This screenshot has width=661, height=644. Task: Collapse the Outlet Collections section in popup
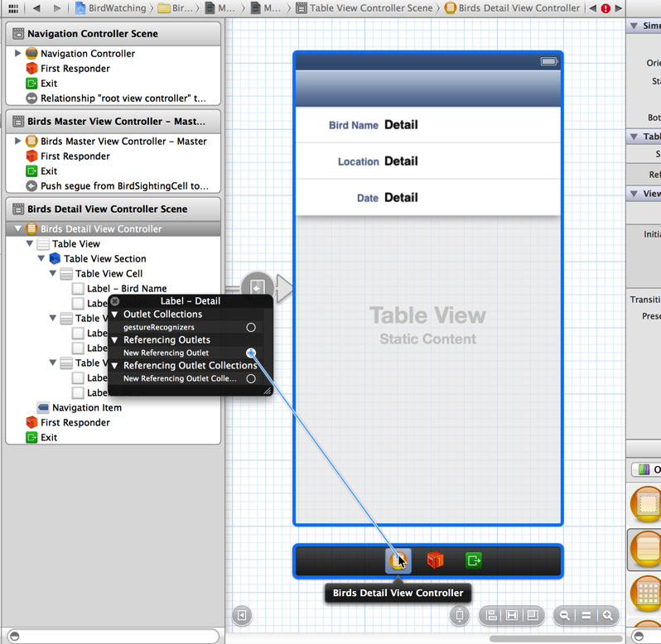(115, 315)
